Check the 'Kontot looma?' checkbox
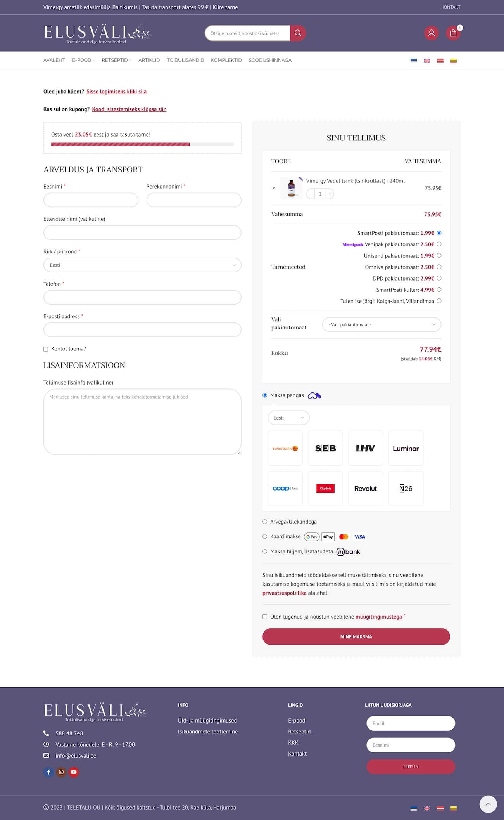The width and height of the screenshot is (504, 820). [46, 349]
